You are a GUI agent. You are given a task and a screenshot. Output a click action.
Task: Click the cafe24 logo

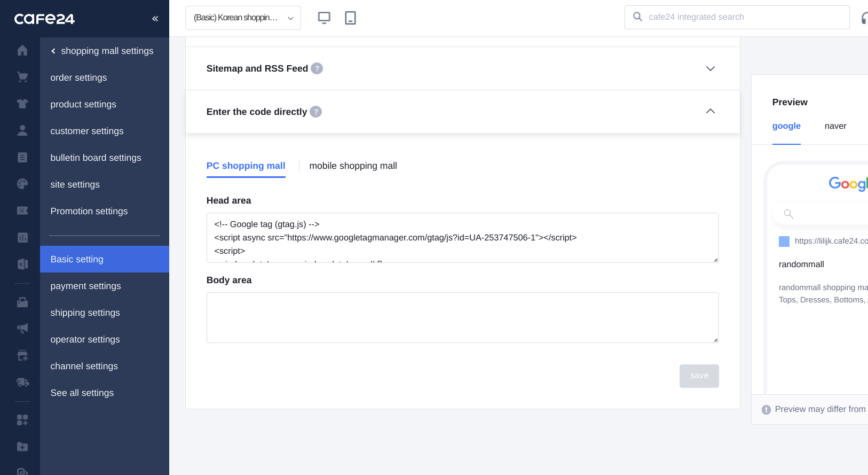pyautogui.click(x=44, y=19)
